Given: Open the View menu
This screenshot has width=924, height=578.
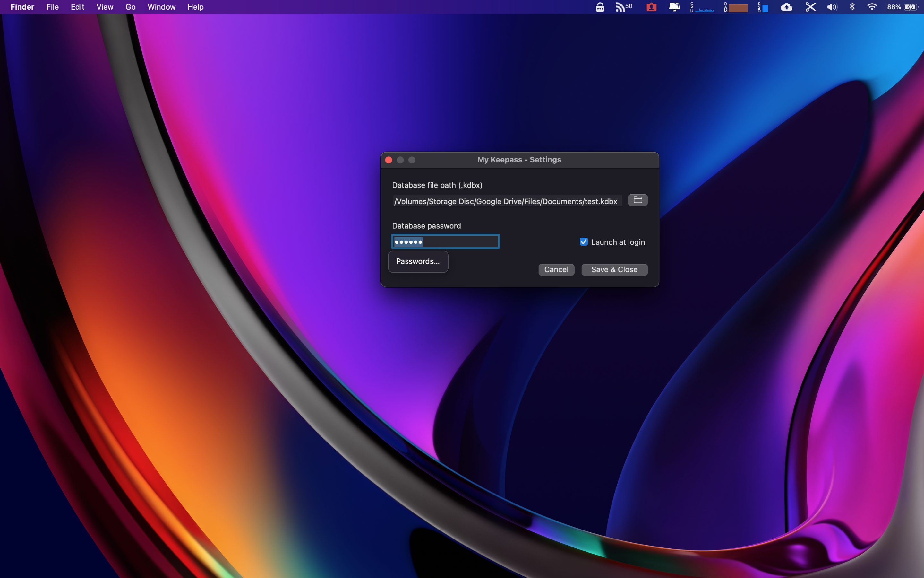Looking at the screenshot, I should coord(105,7).
